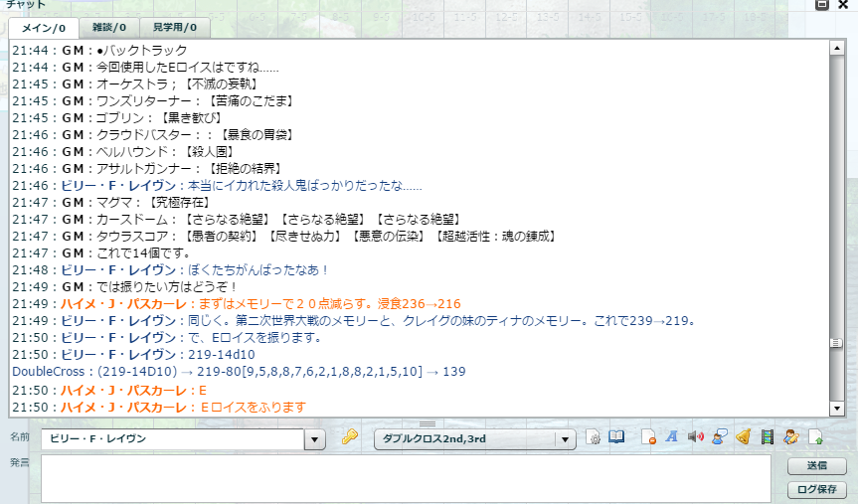
Task: Click the clear chat log page icon
Action: click(648, 437)
